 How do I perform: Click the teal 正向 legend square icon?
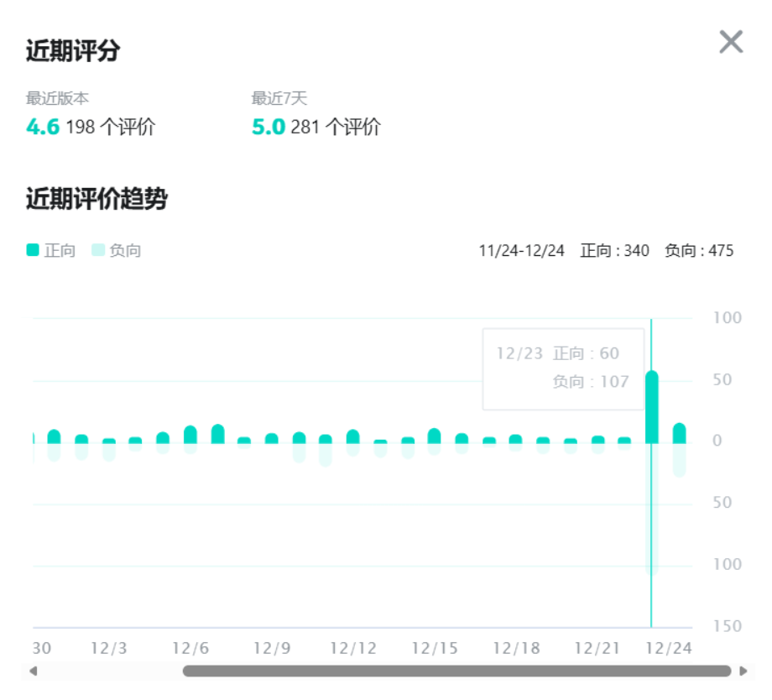coord(33,250)
